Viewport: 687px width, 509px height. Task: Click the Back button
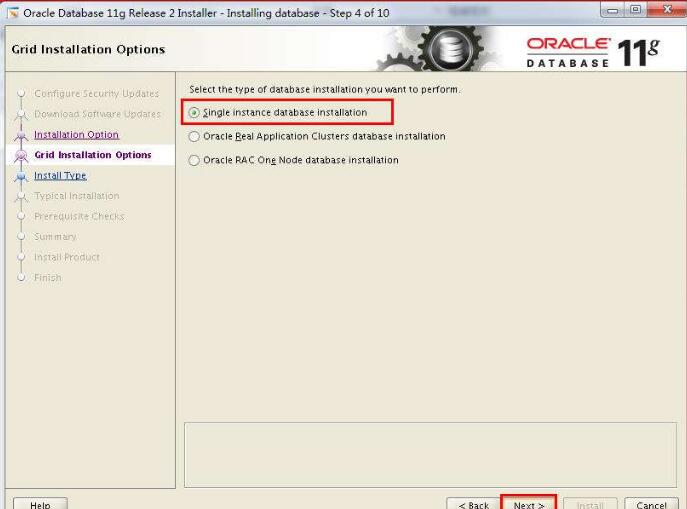tap(473, 504)
